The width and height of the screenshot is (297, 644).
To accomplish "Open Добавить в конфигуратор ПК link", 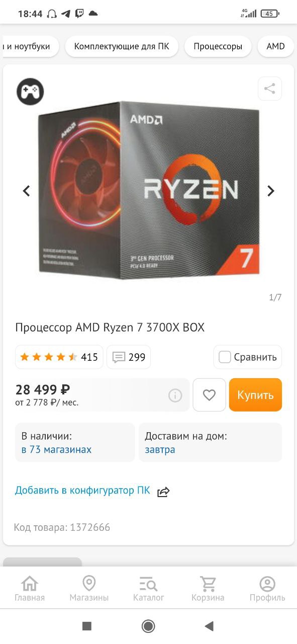I will tap(82, 491).
